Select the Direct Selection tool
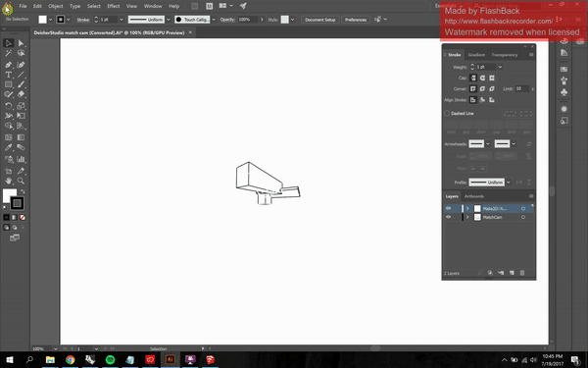 (21, 43)
